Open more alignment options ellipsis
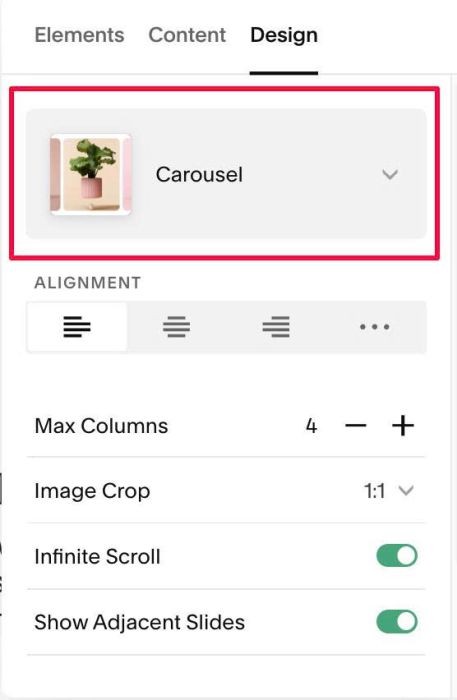 [375, 327]
